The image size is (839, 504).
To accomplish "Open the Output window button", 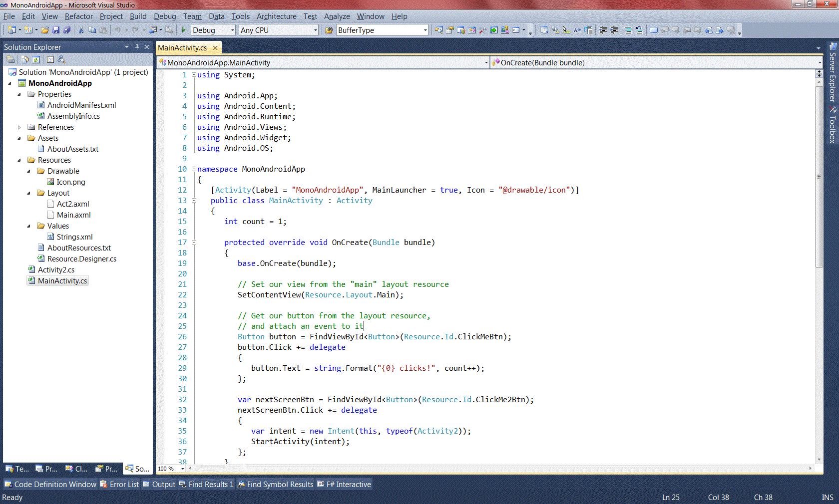I will pos(159,484).
